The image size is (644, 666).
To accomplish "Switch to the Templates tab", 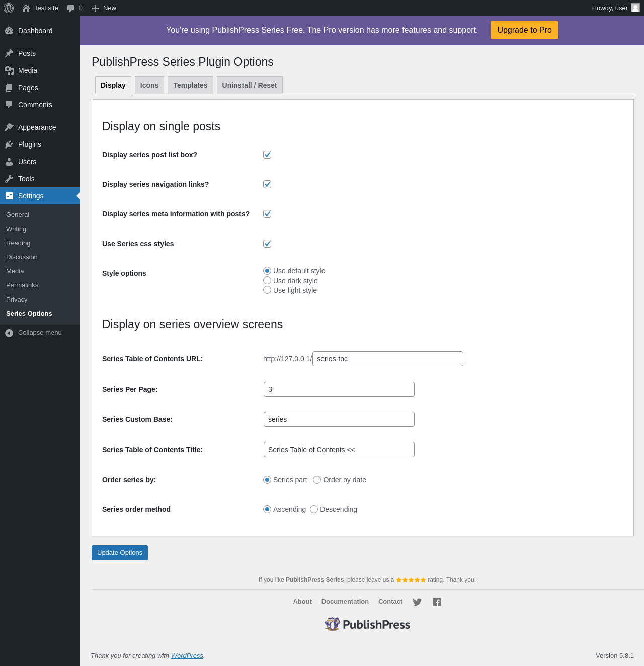I will 190,85.
